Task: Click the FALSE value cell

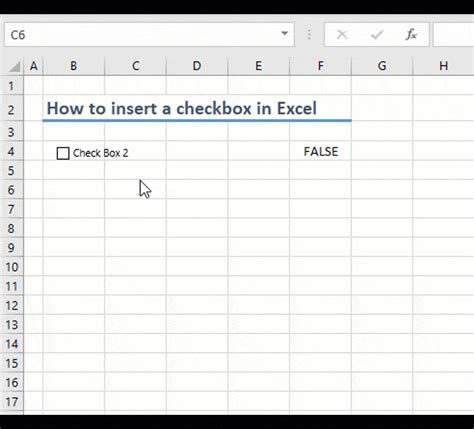Action: [x=320, y=151]
